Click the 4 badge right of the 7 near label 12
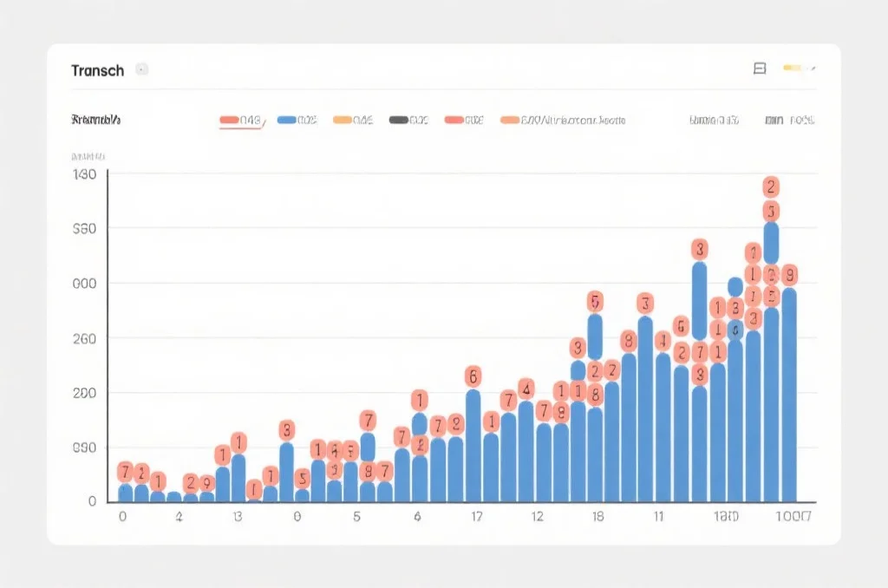This screenshot has width=888, height=588. (526, 388)
